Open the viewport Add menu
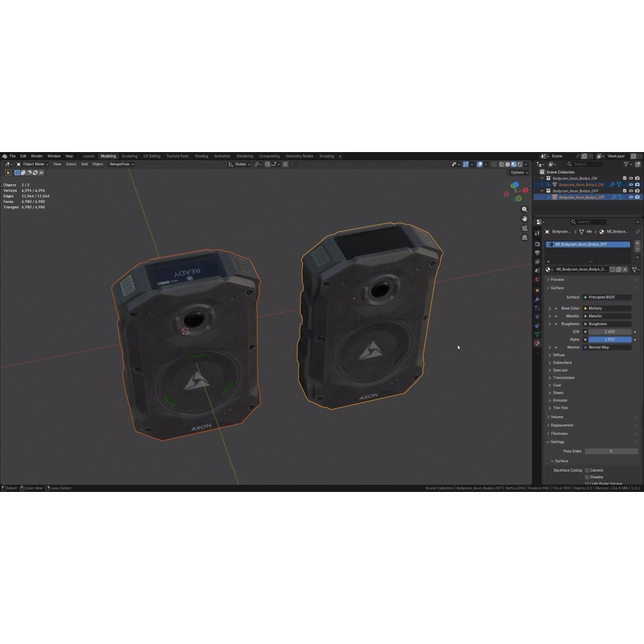 tap(84, 165)
